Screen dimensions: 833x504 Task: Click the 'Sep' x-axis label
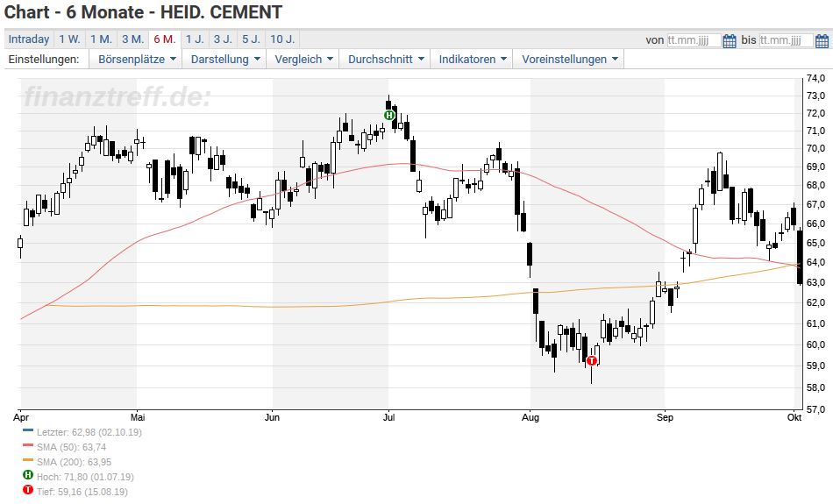click(x=665, y=417)
